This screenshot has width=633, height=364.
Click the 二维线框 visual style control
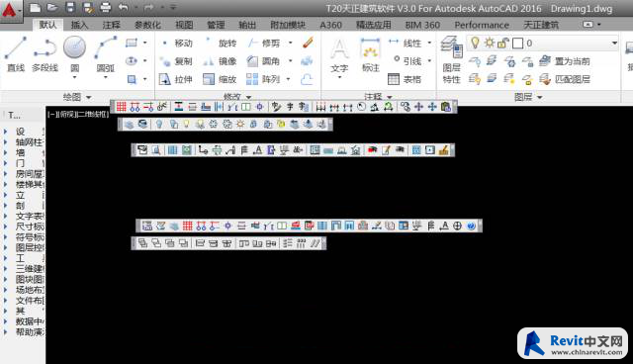tap(92, 114)
